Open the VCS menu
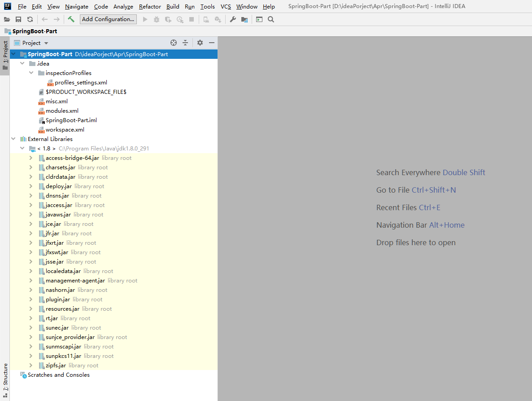532x401 pixels. (226, 6)
